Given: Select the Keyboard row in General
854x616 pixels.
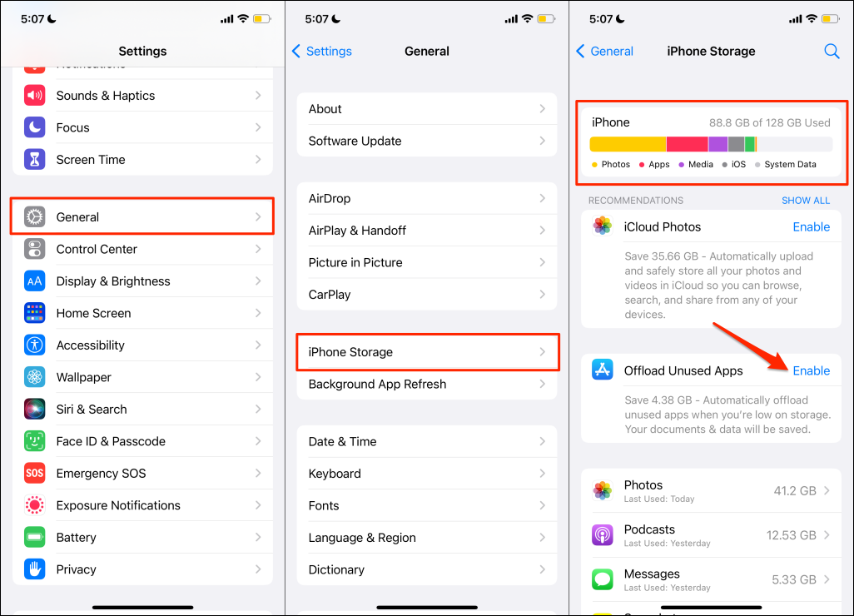Looking at the screenshot, I should [x=427, y=474].
